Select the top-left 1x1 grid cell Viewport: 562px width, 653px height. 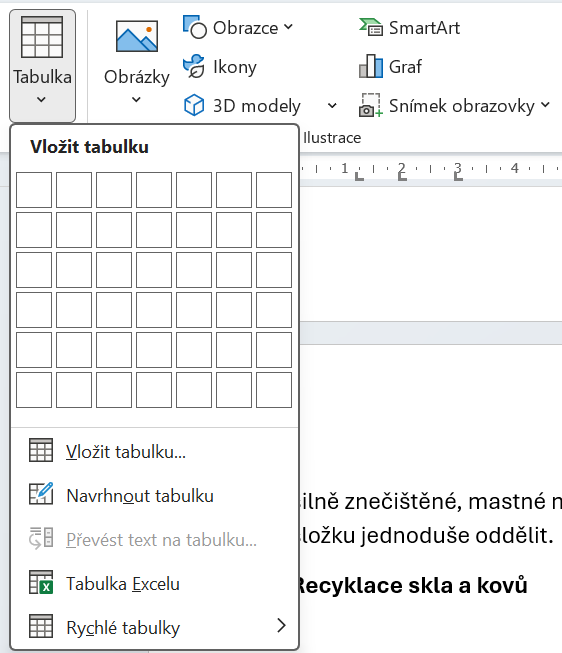pos(34,190)
